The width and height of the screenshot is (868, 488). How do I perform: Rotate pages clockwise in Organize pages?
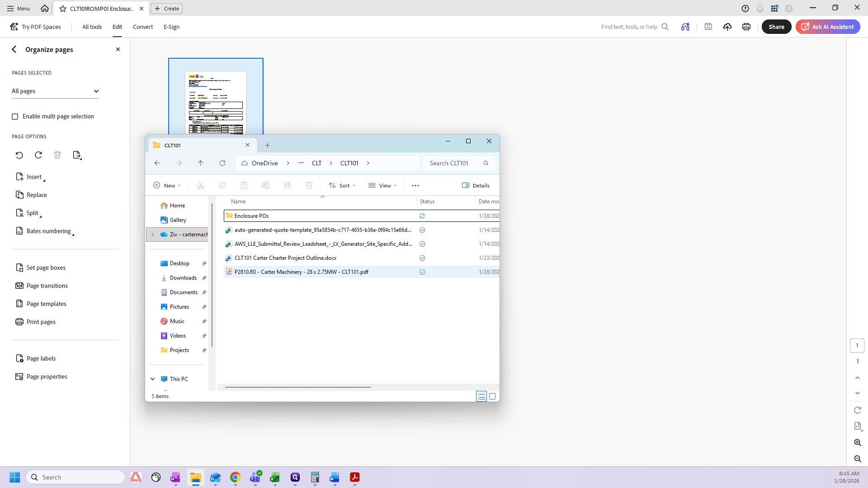click(38, 155)
